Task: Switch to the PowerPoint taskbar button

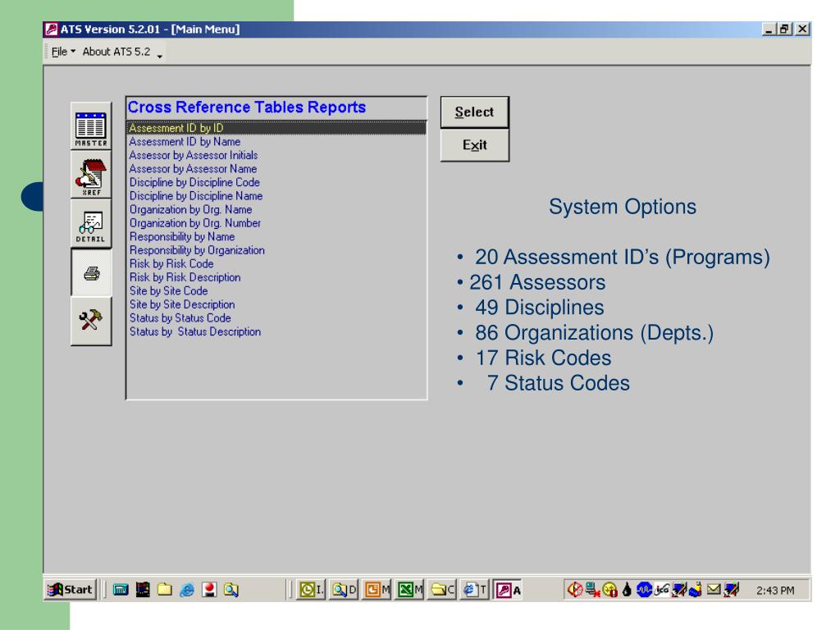Action: click(377, 590)
